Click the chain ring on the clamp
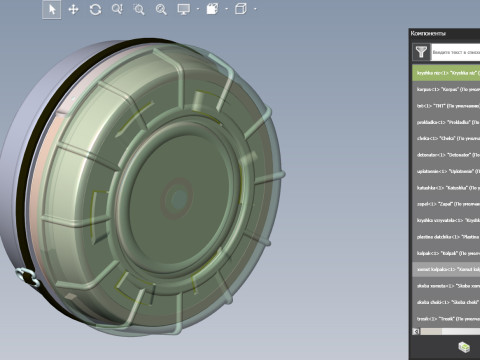The image size is (480, 360). pyautogui.click(x=28, y=277)
